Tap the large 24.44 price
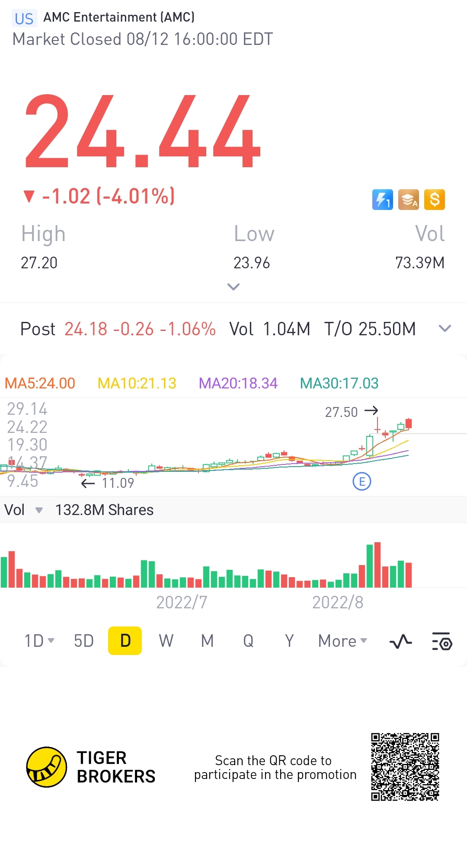The width and height of the screenshot is (467, 868). tap(143, 131)
